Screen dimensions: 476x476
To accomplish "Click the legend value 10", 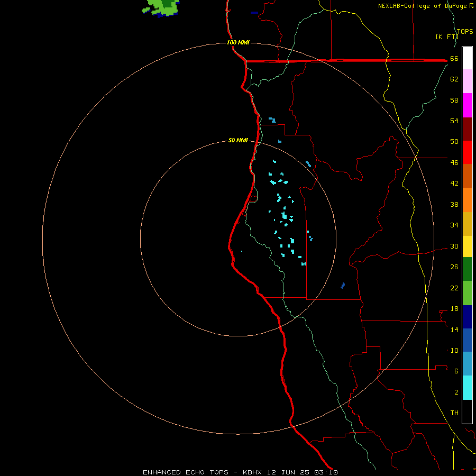I will click(454, 351).
